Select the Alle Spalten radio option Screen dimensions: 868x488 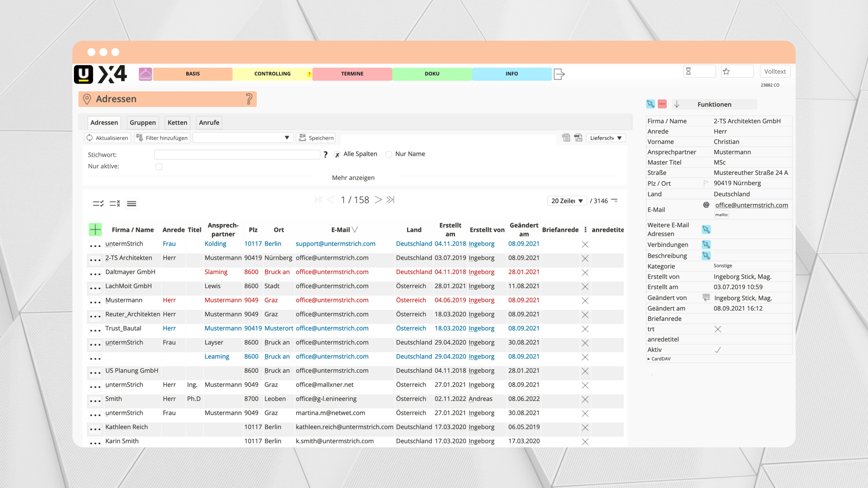[x=337, y=154]
